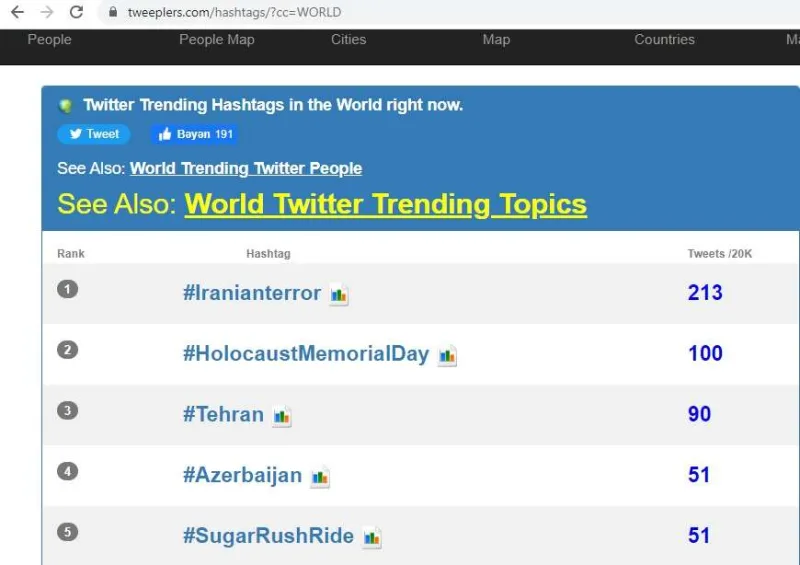Open World Trending Twitter People link
The width and height of the screenshot is (800, 565).
(246, 168)
